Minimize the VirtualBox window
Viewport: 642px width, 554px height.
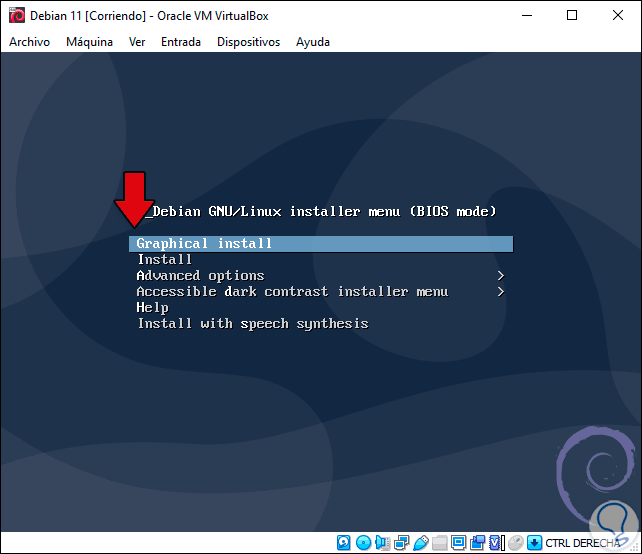pos(527,16)
